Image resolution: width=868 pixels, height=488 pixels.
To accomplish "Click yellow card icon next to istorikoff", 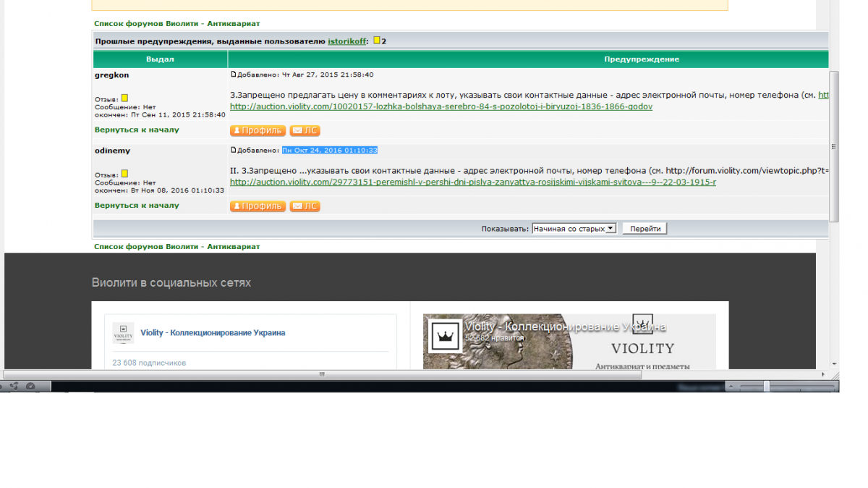I will tap(377, 41).
